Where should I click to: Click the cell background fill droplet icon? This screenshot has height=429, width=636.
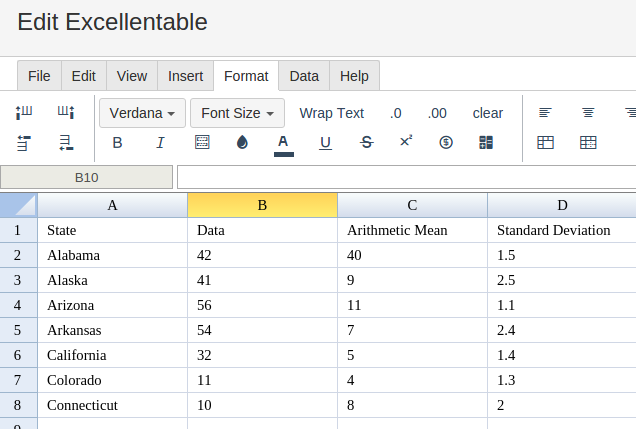point(242,143)
